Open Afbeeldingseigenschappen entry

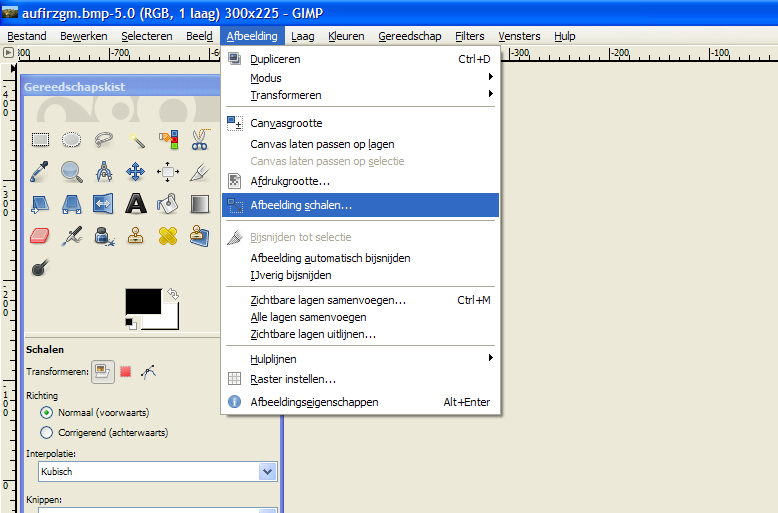pos(360,402)
